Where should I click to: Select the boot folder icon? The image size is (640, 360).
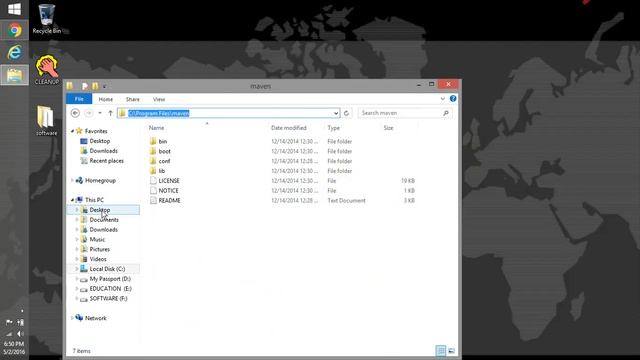click(153, 151)
